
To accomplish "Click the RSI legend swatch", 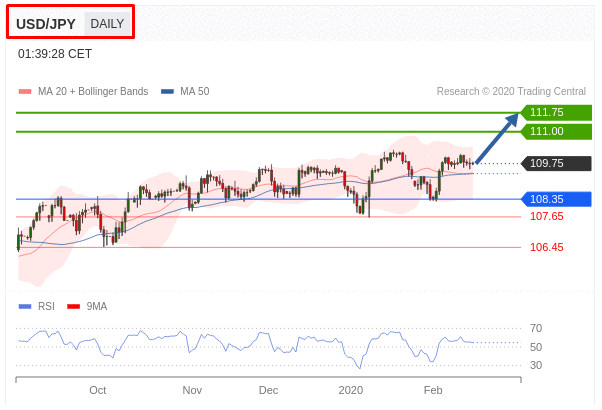I will [x=25, y=306].
